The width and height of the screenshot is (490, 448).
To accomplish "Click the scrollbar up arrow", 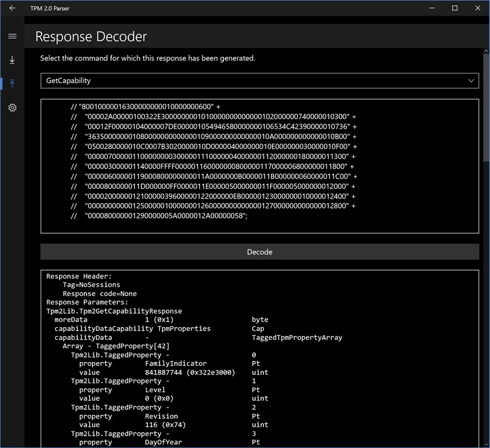I will click(x=487, y=51).
